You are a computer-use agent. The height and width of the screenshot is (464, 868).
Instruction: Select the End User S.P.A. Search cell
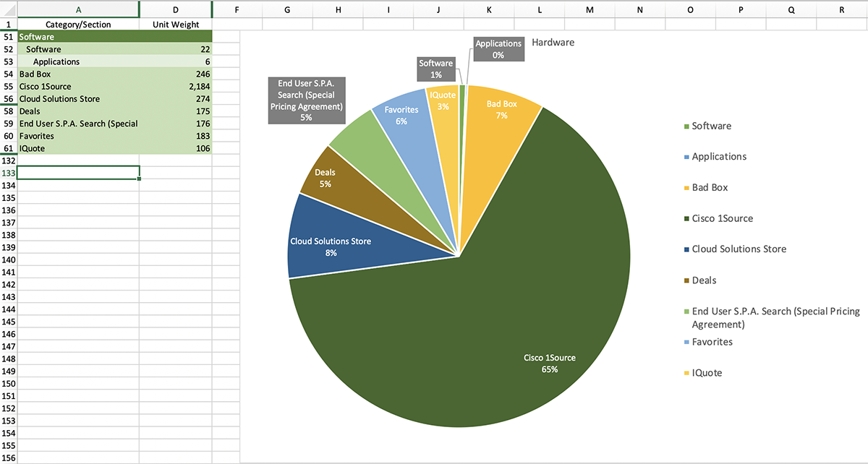click(78, 124)
